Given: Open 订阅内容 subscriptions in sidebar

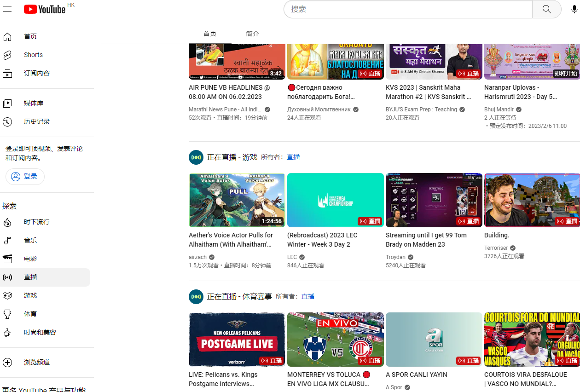Looking at the screenshot, I should pos(36,73).
